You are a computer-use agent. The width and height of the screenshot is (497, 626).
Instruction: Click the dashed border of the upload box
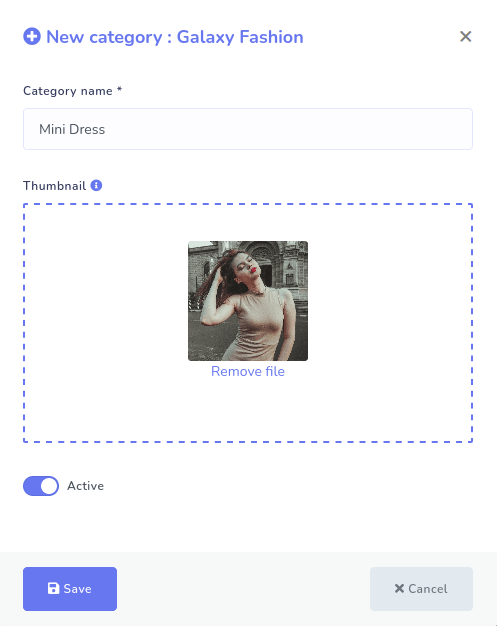pos(248,204)
